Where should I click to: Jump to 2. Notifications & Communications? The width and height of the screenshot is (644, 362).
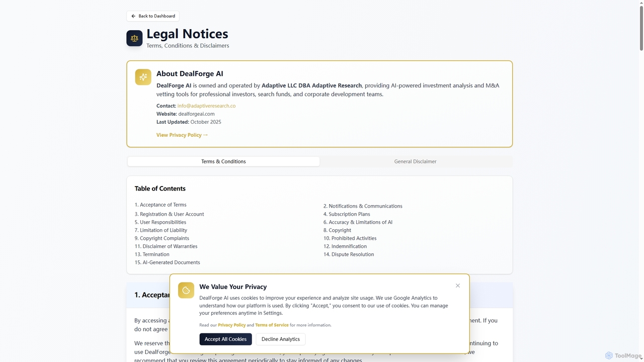click(363, 206)
